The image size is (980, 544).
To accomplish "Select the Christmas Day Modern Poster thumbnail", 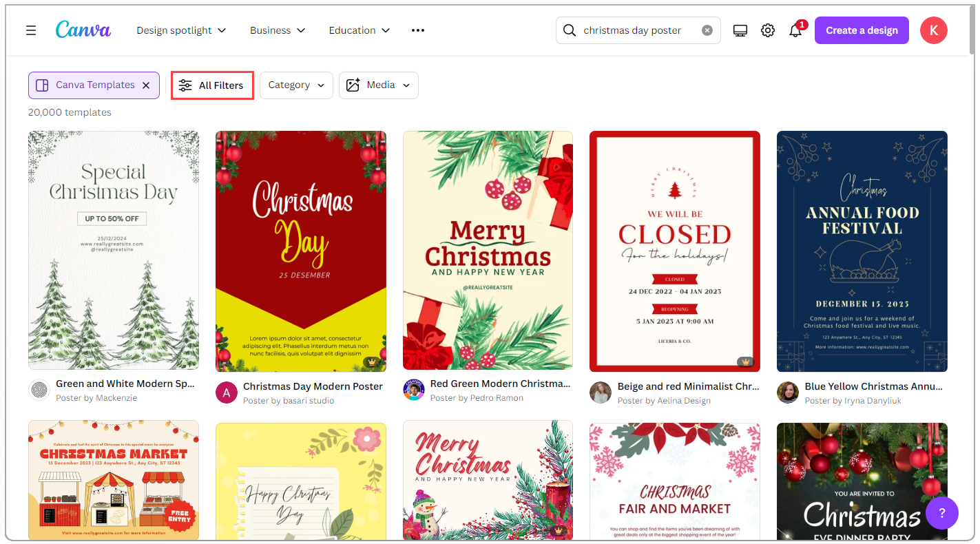I will coord(300,250).
